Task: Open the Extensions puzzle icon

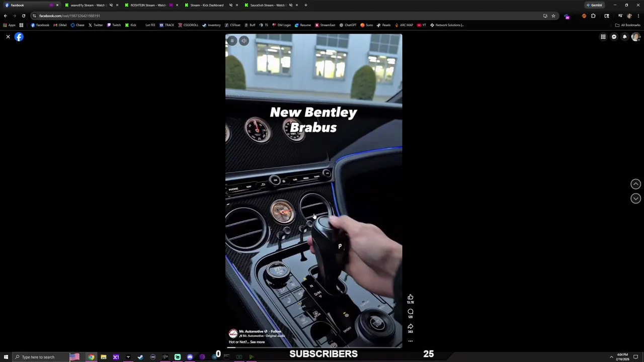Action: click(593, 16)
